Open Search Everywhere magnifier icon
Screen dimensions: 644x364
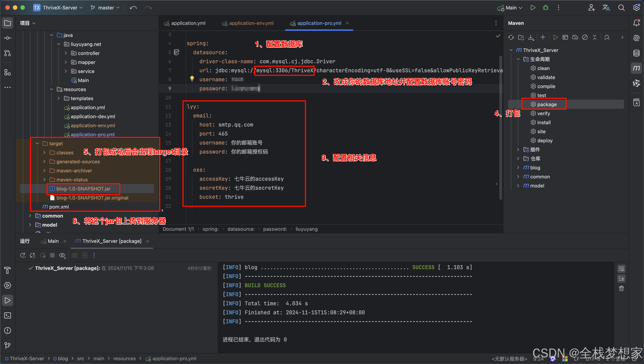(x=621, y=8)
